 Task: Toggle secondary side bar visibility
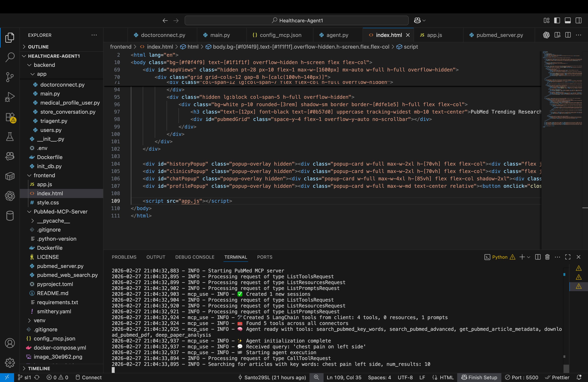[x=578, y=20]
